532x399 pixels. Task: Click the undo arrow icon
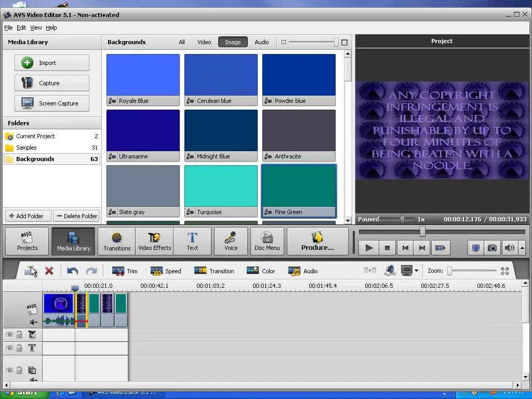(72, 271)
